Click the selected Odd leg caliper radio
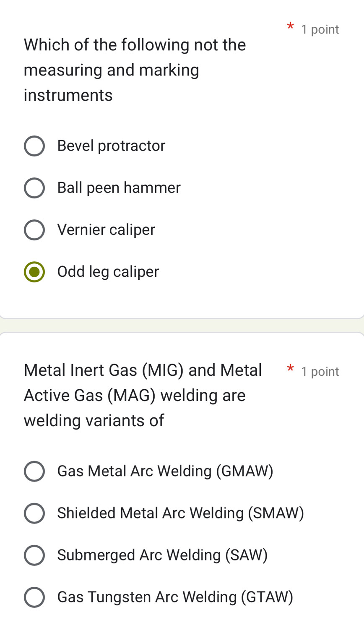 (x=34, y=272)
